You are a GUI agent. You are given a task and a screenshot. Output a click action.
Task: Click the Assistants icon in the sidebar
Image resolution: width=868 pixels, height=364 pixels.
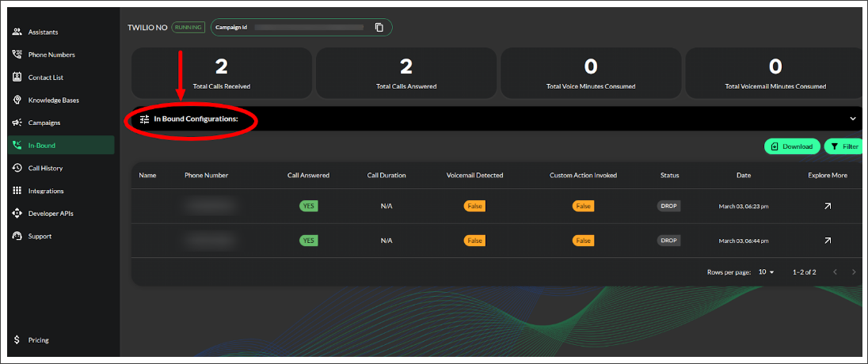(x=17, y=32)
